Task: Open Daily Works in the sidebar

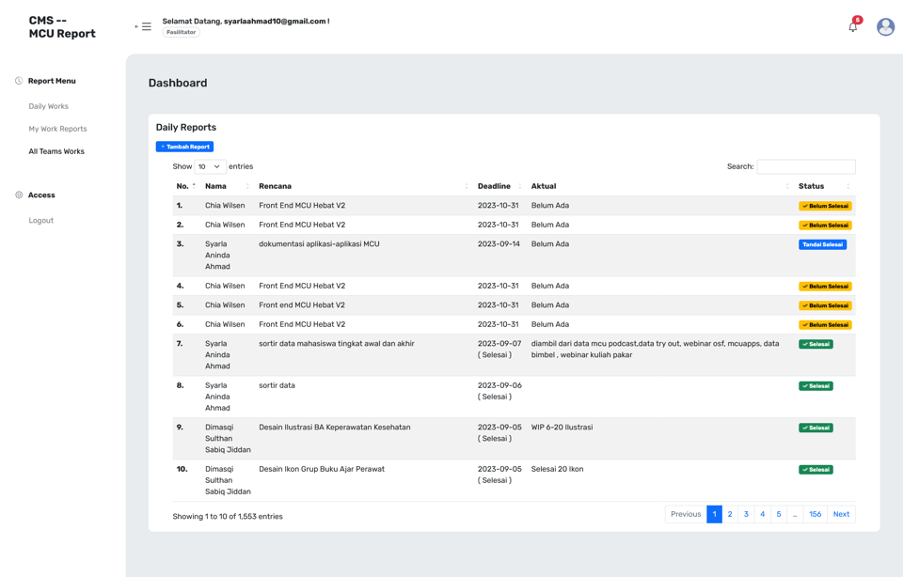Action: pos(48,106)
